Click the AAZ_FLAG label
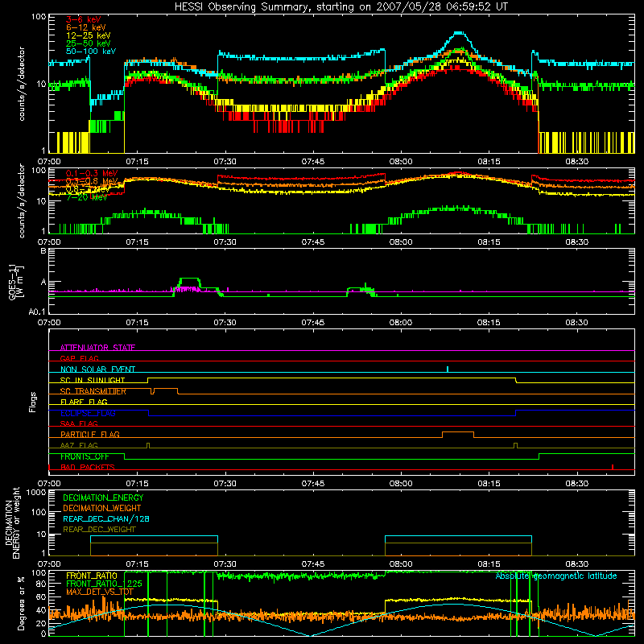Viewport: 644px width, 644px height. 79,445
